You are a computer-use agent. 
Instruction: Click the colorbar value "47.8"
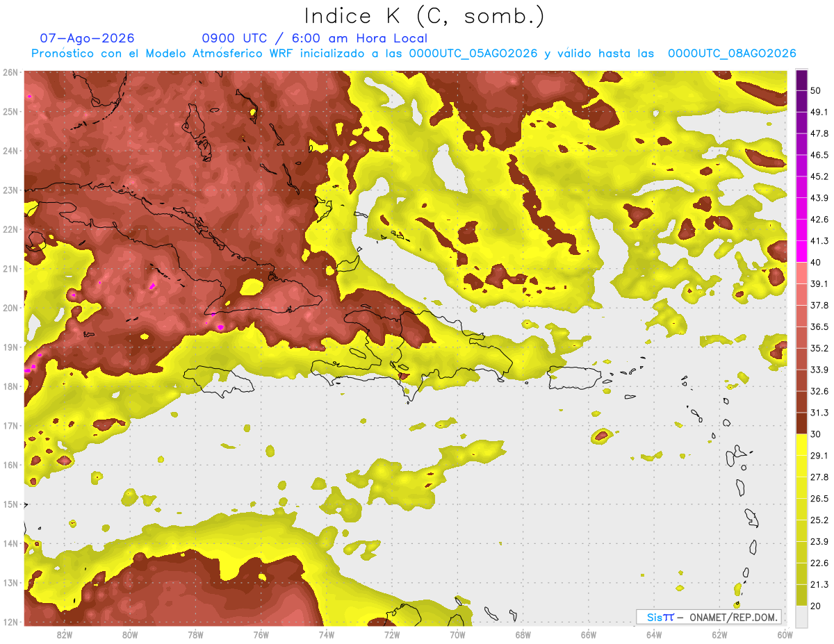(x=819, y=133)
